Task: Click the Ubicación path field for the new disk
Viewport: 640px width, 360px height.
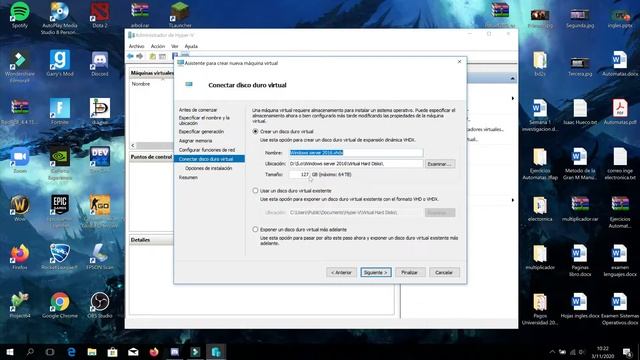Action: [x=356, y=164]
